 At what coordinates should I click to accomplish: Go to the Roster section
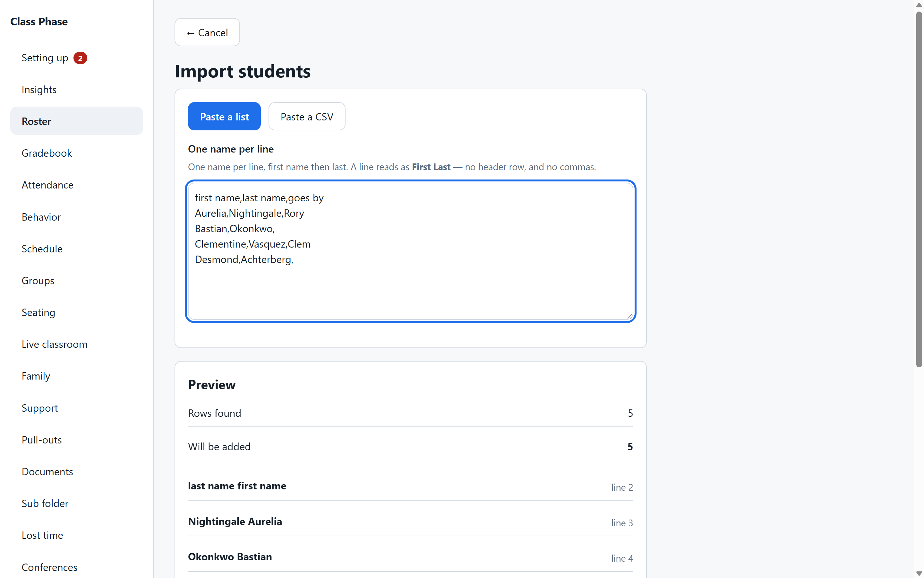point(76,121)
